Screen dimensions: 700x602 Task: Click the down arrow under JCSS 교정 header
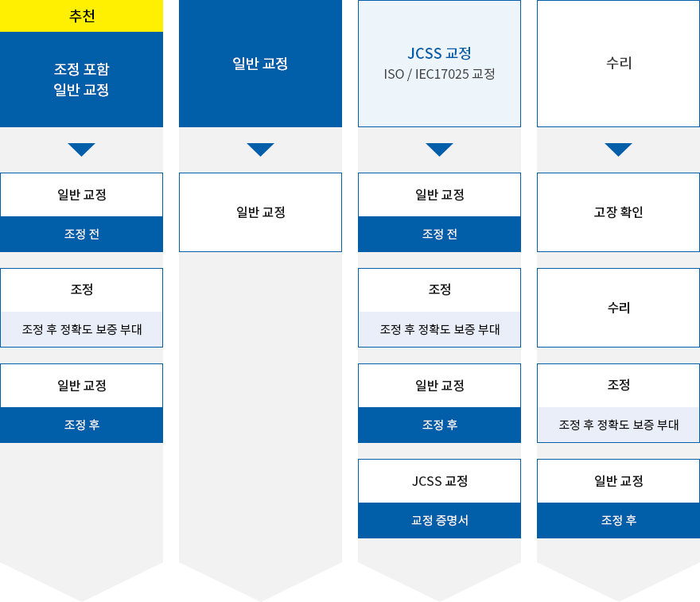pyautogui.click(x=439, y=150)
